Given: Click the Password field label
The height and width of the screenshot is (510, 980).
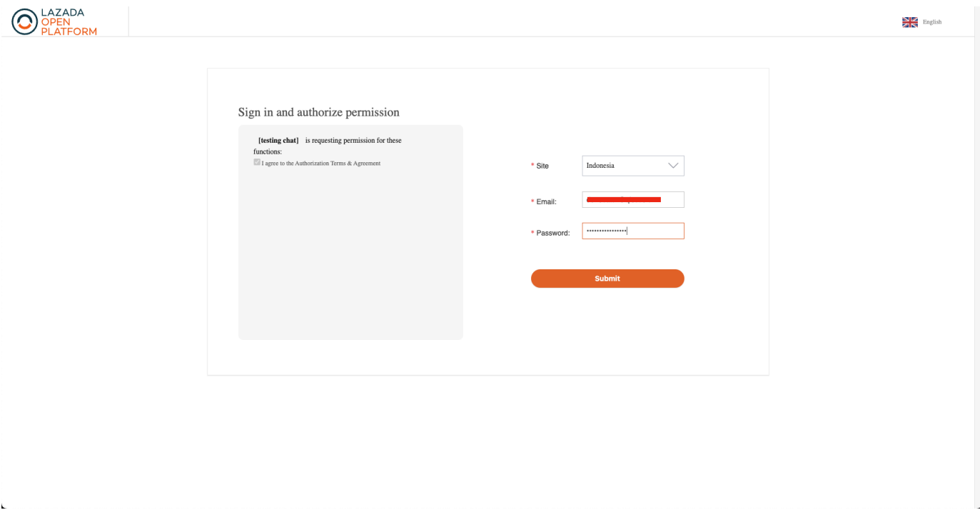Looking at the screenshot, I should click(x=552, y=234).
